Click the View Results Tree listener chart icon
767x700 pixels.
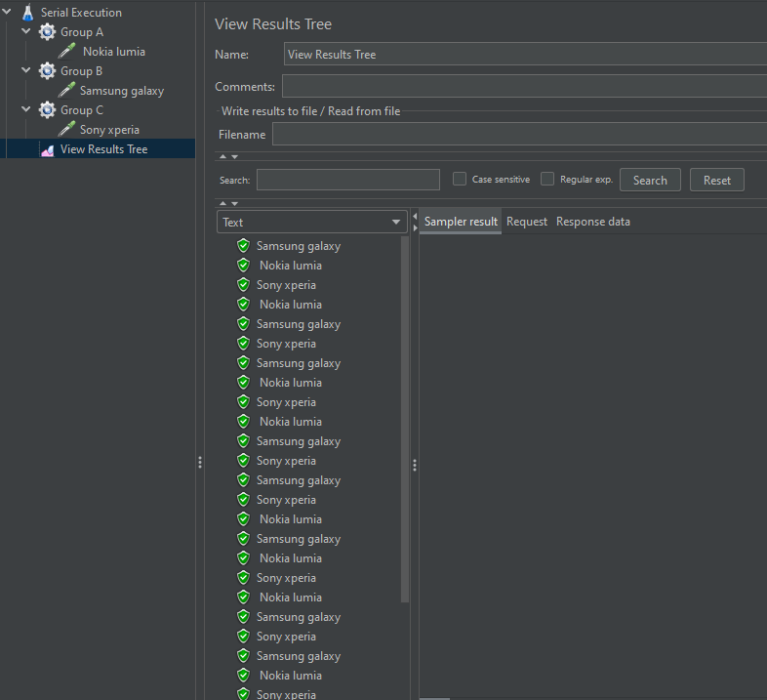[48, 149]
